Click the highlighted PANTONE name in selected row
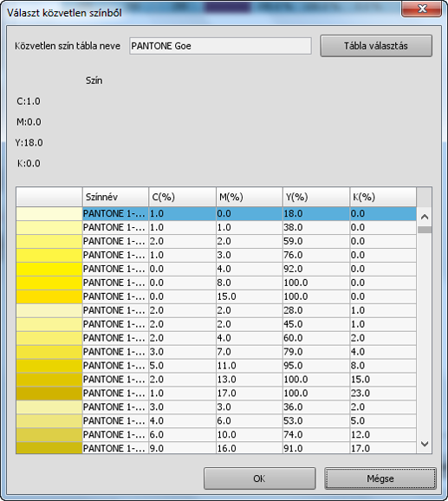Image resolution: width=448 pixels, height=501 pixels. click(x=115, y=214)
